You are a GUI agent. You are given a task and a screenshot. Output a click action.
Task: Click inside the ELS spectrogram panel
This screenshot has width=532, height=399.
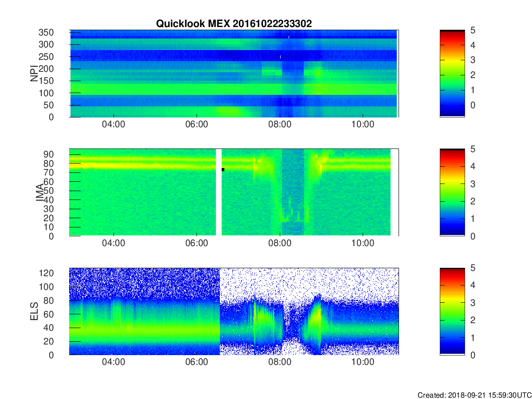click(x=234, y=311)
